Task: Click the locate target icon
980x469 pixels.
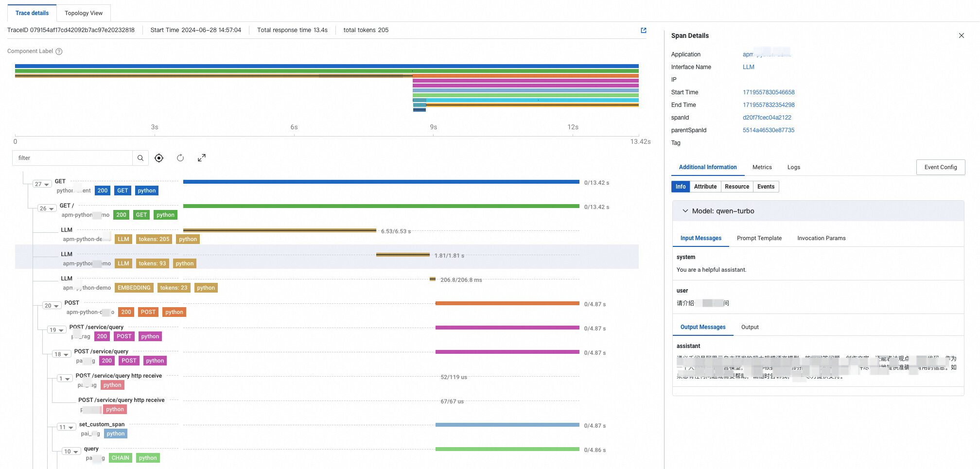Action: (159, 158)
